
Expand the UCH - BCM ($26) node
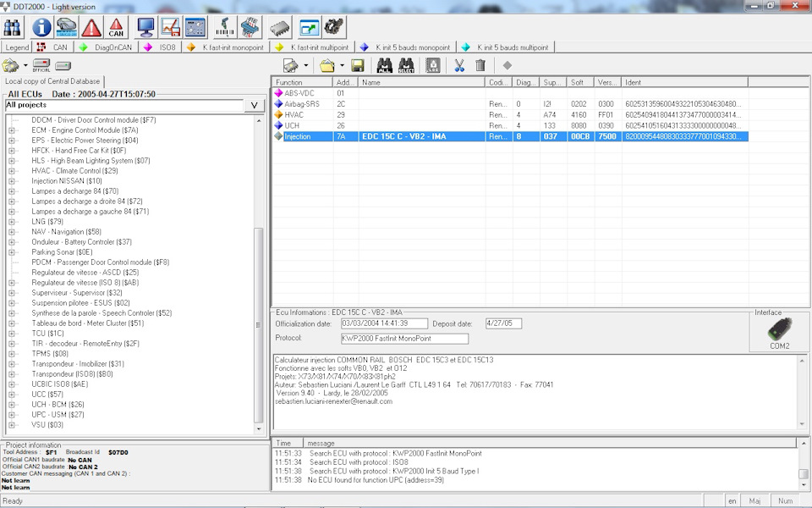pos(12,405)
